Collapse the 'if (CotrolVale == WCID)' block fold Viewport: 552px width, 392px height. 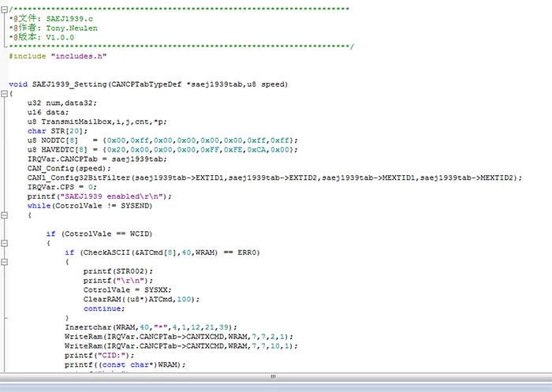tap(4, 244)
